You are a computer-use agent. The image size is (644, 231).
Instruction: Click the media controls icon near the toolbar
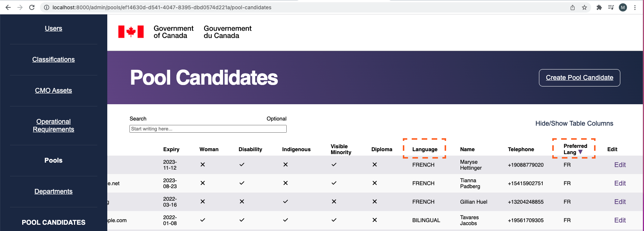(x=611, y=7)
